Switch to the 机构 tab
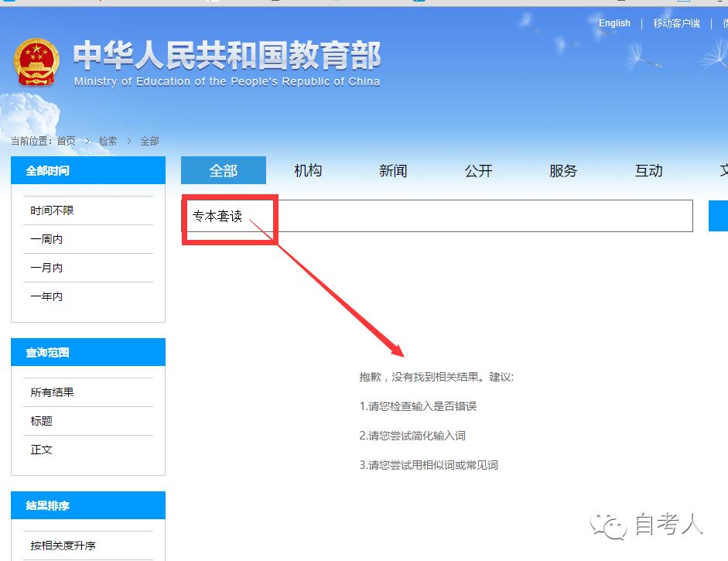The width and height of the screenshot is (728, 561). coord(308,170)
